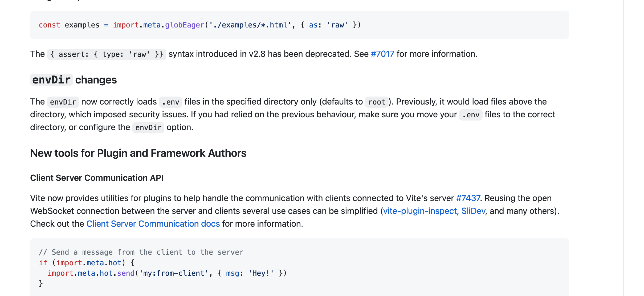This screenshot has width=644, height=296.
Task: Click './examples/*.html' path string in code
Action: pos(250,25)
